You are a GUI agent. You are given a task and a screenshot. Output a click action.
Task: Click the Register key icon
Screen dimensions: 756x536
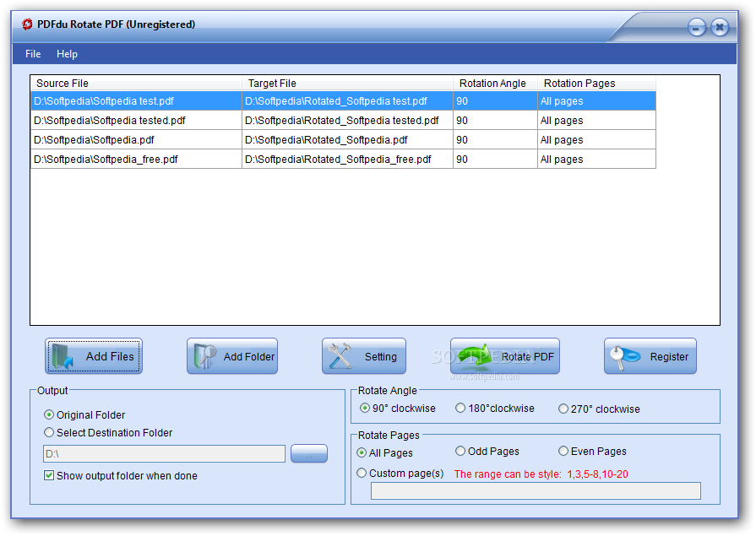coord(624,357)
